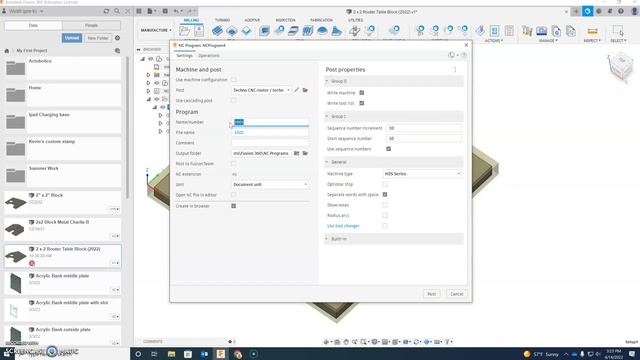
Task: Open the Help question mark icon
Action: tap(621, 11)
